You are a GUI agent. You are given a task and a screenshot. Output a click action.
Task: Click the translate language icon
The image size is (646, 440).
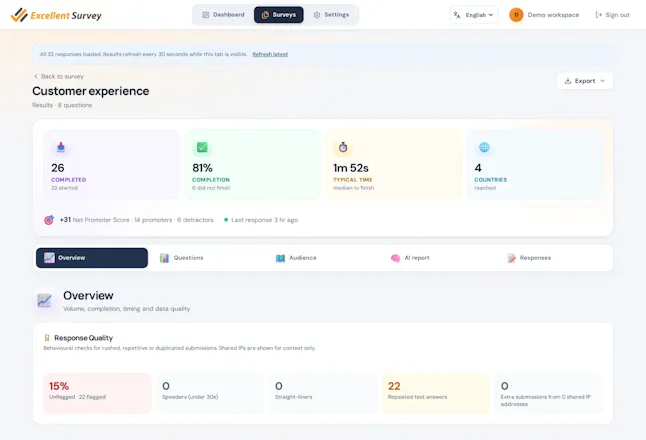coord(457,15)
